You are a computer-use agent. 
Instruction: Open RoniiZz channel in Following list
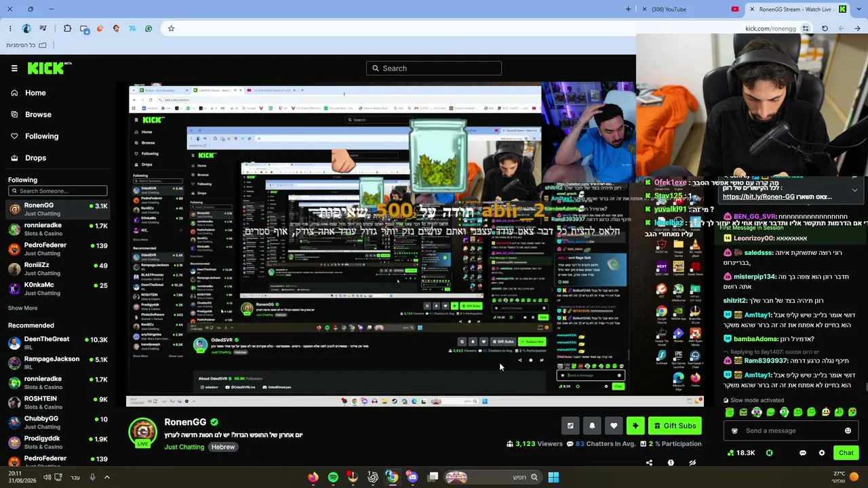point(58,268)
